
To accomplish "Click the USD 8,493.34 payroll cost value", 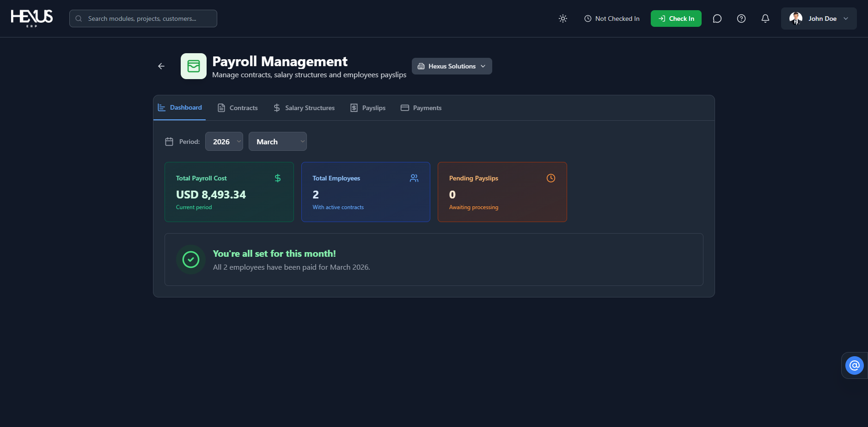I will (x=211, y=195).
